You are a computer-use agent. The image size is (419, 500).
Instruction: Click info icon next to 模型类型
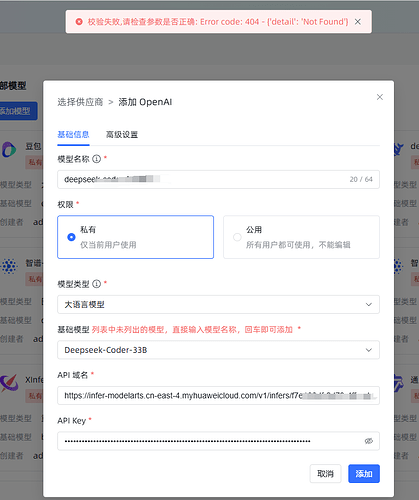click(96, 284)
